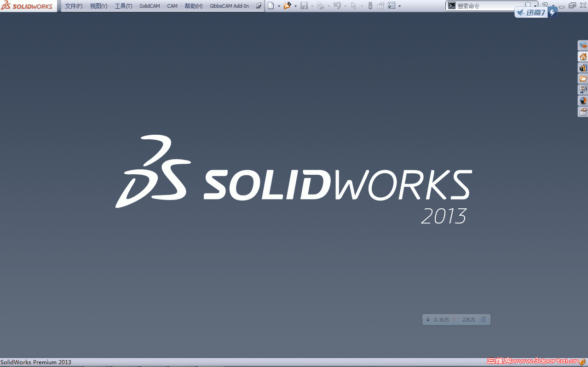
Task: Open the 文件(F) menu
Action: (74, 6)
